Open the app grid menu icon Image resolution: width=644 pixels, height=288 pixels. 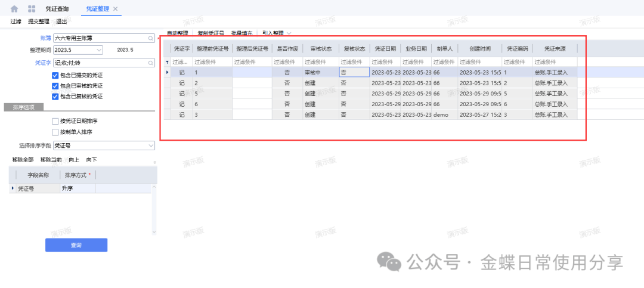pyautogui.click(x=32, y=9)
